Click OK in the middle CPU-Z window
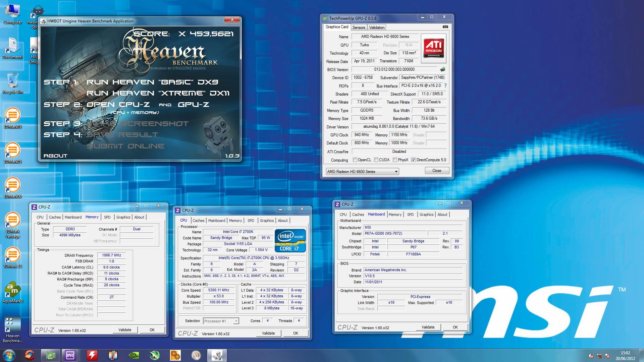Image resolution: width=644 pixels, height=362 pixels. tap(296, 333)
